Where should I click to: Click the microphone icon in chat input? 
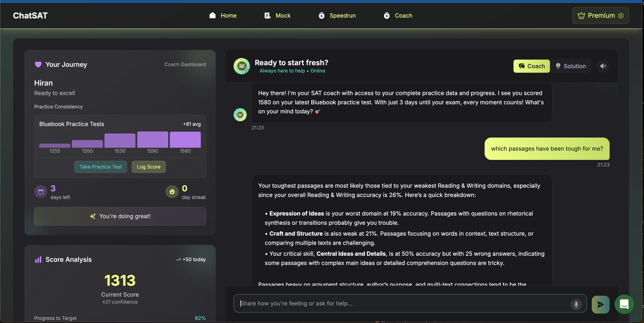(576, 304)
